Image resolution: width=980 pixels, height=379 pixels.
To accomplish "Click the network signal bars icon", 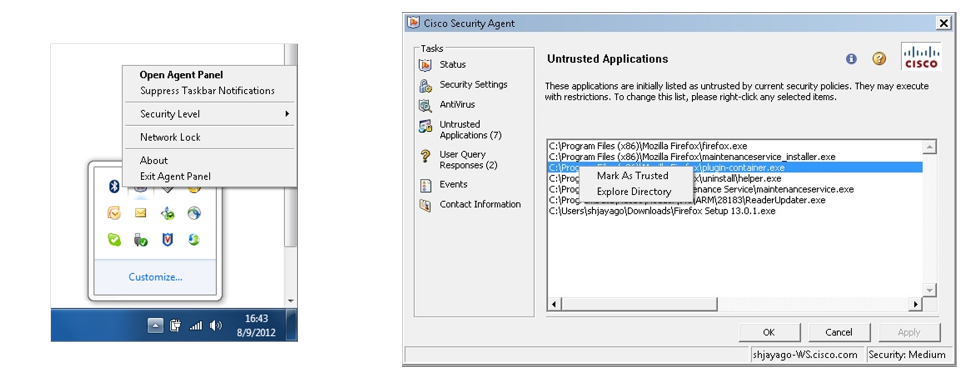I will (196, 325).
